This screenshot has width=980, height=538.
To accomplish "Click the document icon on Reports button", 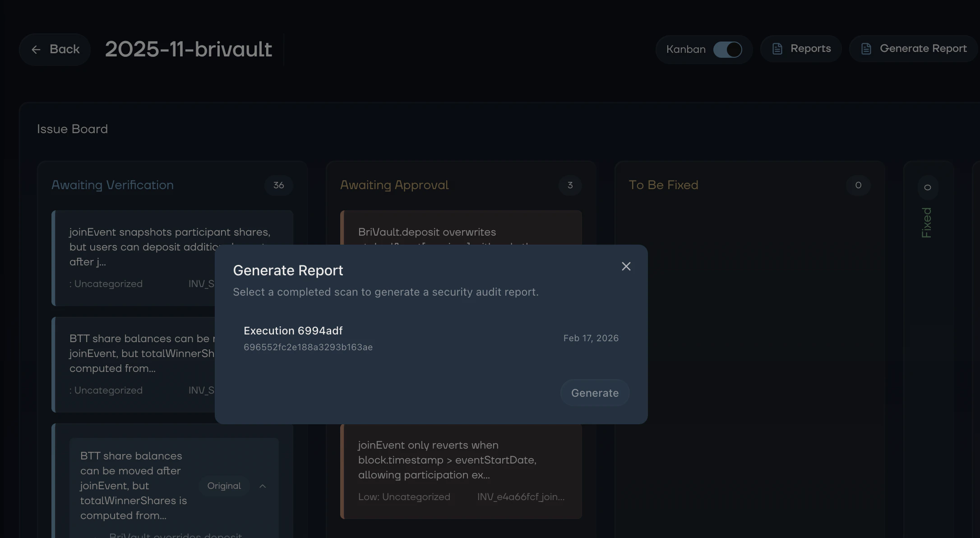I will 777,49.
